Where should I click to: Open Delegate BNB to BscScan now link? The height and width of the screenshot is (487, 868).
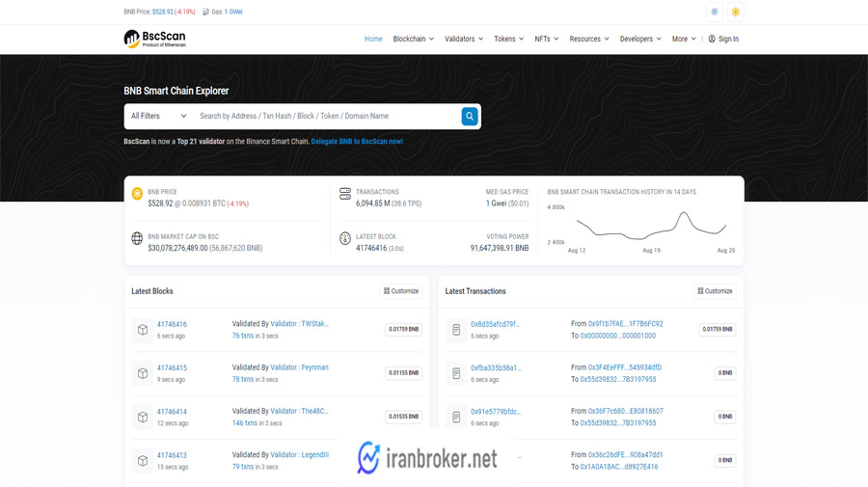[357, 142]
